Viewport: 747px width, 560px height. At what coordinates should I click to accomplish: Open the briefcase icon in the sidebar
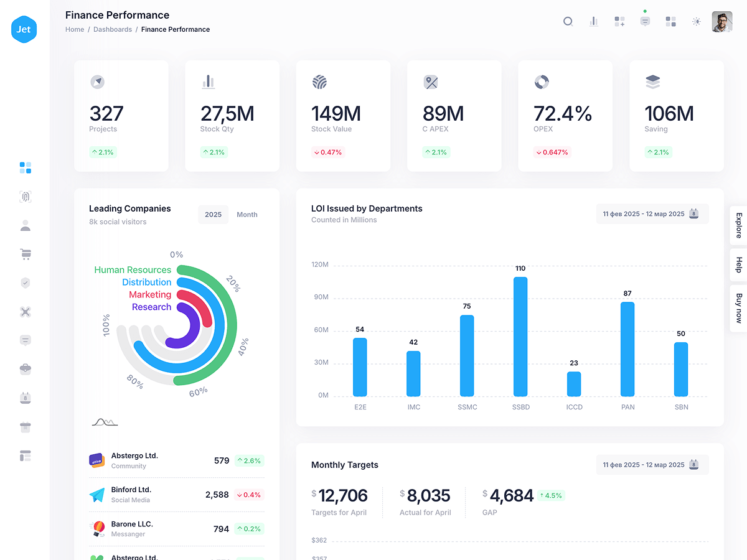pos(25,369)
